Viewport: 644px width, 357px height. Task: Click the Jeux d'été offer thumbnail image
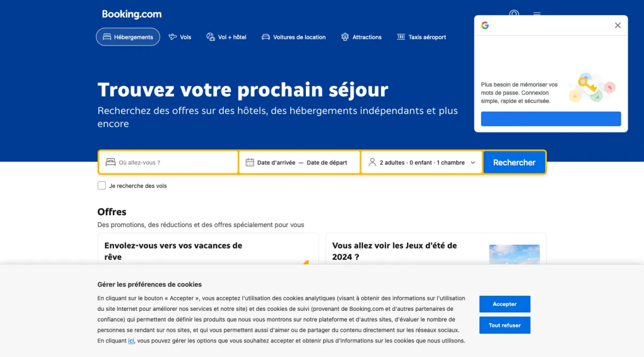(514, 254)
